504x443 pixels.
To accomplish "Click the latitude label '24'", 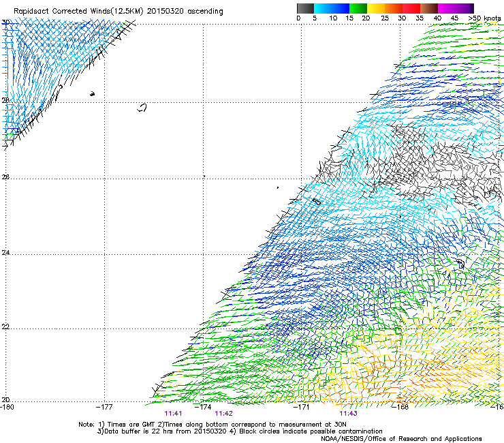I will click(5, 253).
